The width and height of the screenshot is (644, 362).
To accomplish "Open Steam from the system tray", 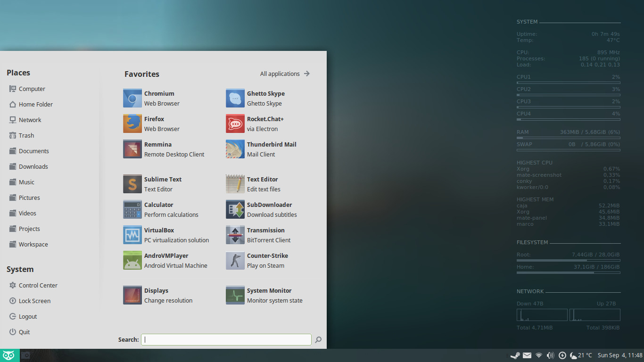I will [515, 355].
